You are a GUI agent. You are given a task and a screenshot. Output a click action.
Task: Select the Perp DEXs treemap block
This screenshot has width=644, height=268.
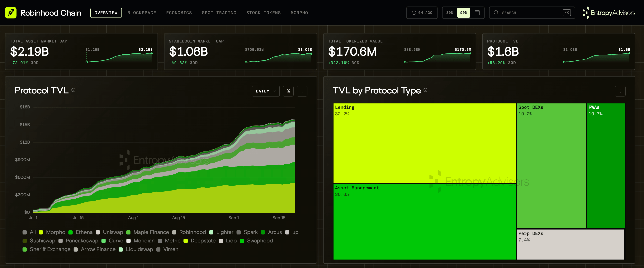pyautogui.click(x=571, y=245)
